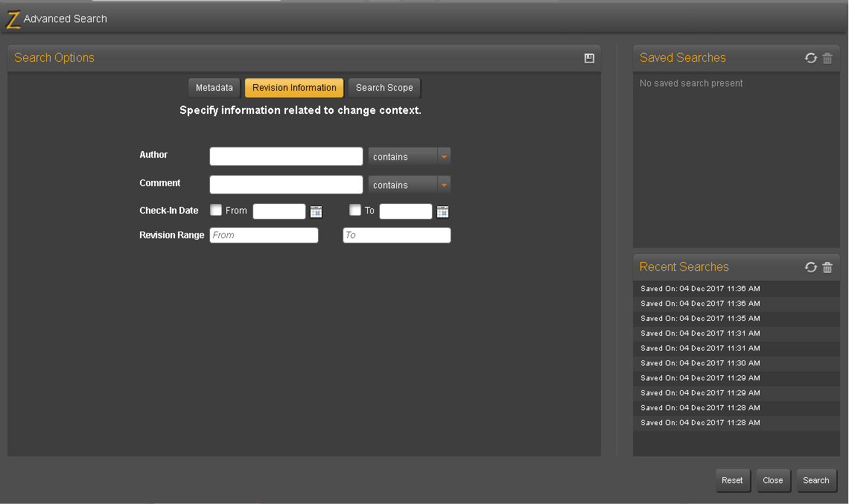Open calendar picker for From date
Viewport: 849px width, 504px height.
tap(317, 211)
